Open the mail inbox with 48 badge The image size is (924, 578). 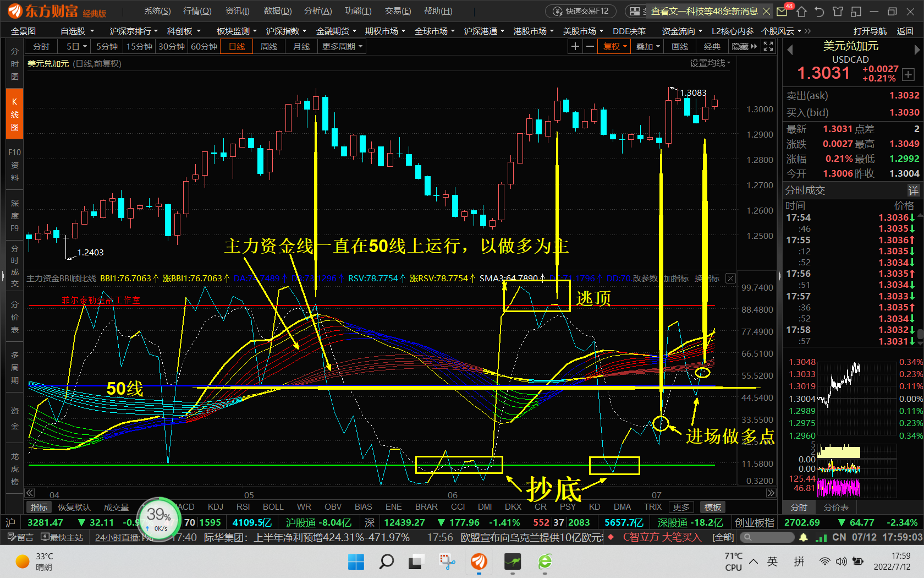click(782, 12)
